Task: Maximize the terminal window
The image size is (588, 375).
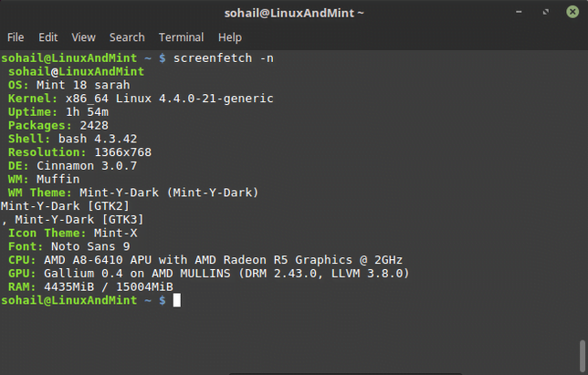Action: click(546, 12)
